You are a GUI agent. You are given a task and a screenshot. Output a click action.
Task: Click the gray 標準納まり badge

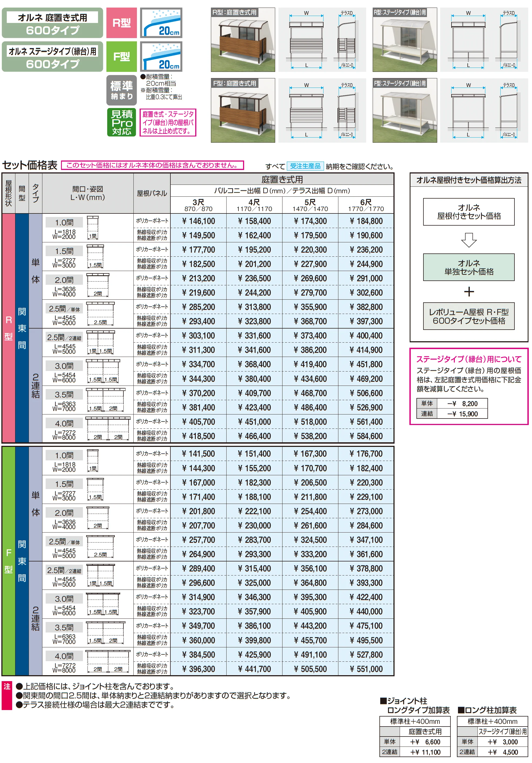click(122, 91)
